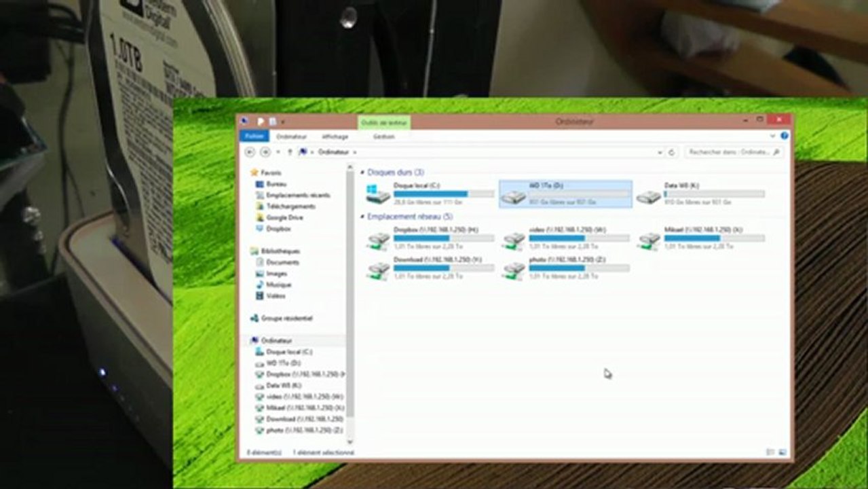The height and width of the screenshot is (489, 868).
Task: Switch to the Ordinateur ribbon tab
Action: click(291, 137)
